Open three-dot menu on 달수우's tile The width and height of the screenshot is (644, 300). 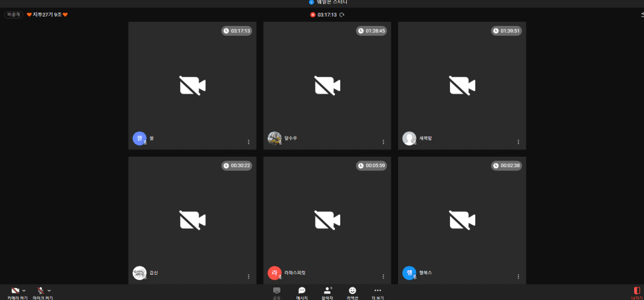383,142
